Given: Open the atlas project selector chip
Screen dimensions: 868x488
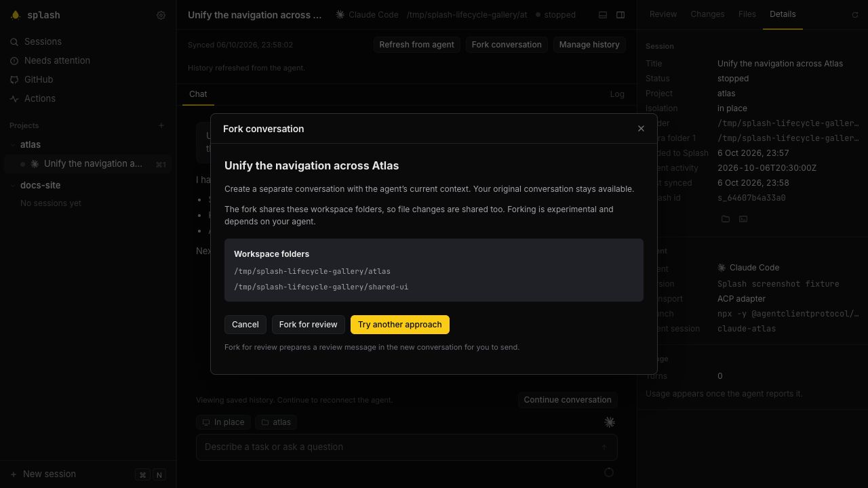Looking at the screenshot, I should coord(276,422).
